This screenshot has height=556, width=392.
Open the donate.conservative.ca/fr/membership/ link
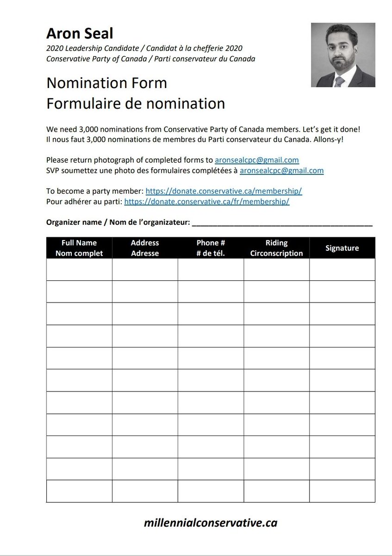tap(207, 202)
